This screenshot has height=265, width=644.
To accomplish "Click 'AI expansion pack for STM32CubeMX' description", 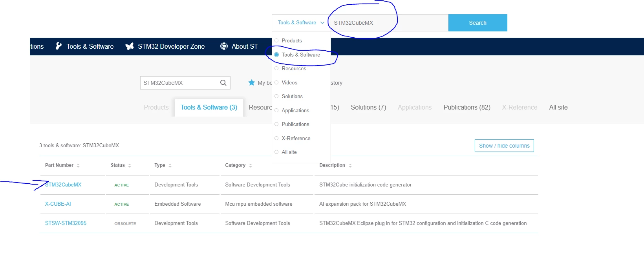I will (363, 204).
